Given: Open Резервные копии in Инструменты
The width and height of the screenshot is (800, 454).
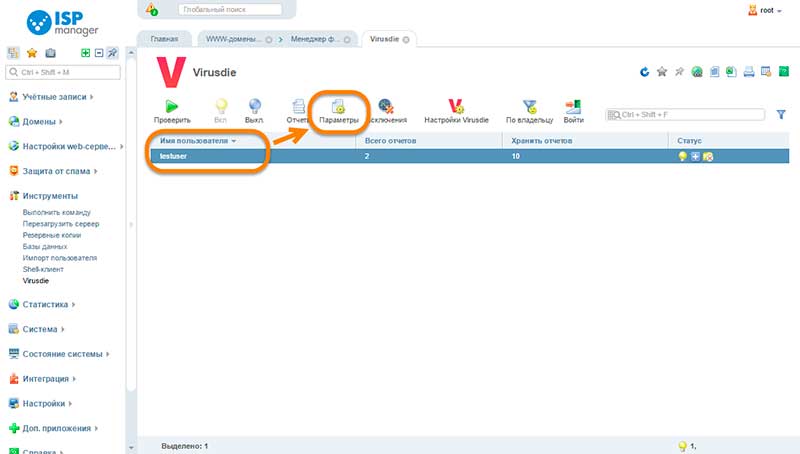Looking at the screenshot, I should tap(52, 235).
